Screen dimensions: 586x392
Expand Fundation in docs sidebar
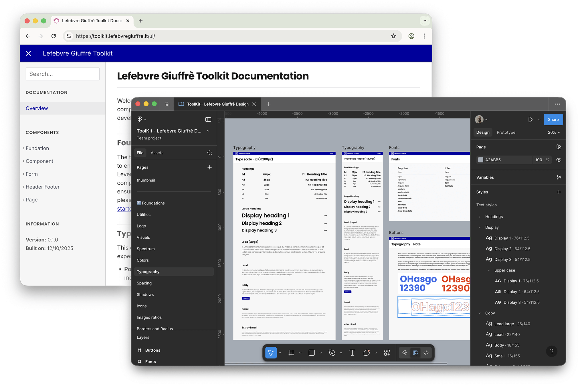click(x=37, y=148)
